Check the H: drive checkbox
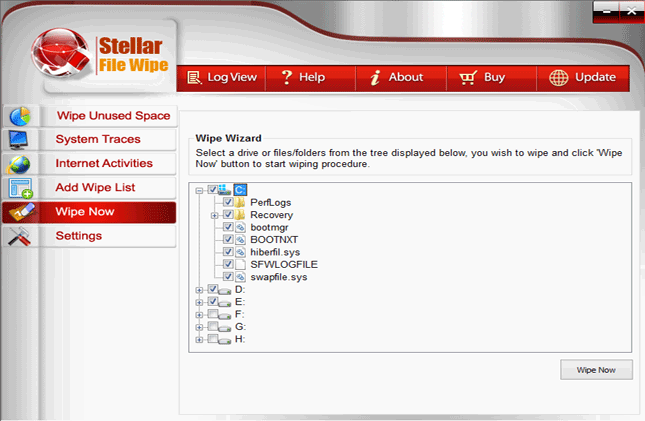Screen dimensions: 645x421 [x=212, y=339]
